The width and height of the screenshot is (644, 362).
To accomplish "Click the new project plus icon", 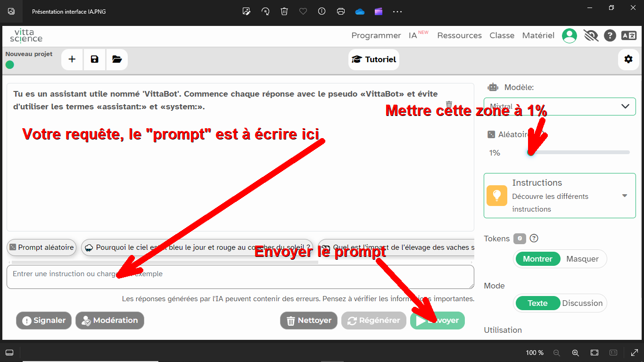I will tap(72, 59).
